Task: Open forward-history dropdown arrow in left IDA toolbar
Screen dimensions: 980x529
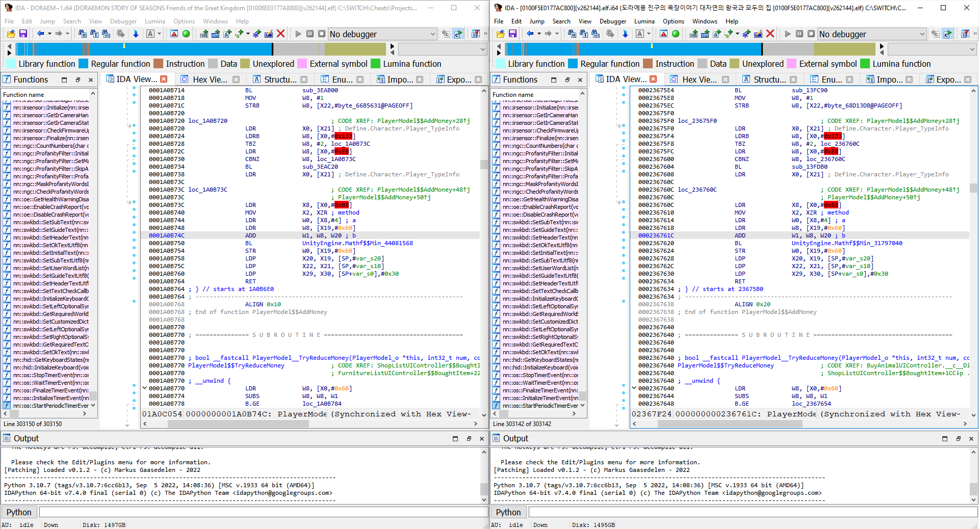Action: (x=68, y=34)
